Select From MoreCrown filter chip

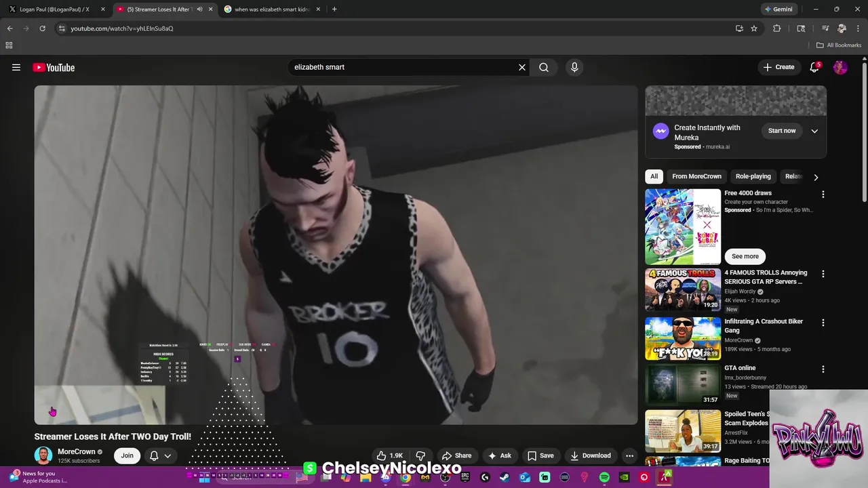696,176
